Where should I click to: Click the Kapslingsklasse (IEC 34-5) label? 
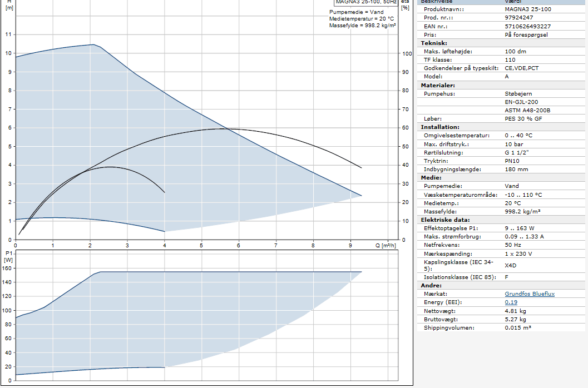click(458, 265)
